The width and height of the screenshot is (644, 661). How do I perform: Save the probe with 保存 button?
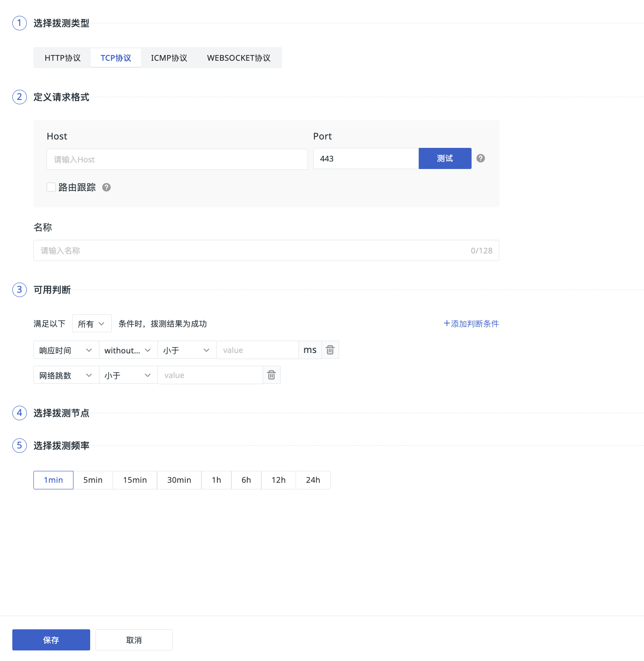tap(51, 640)
